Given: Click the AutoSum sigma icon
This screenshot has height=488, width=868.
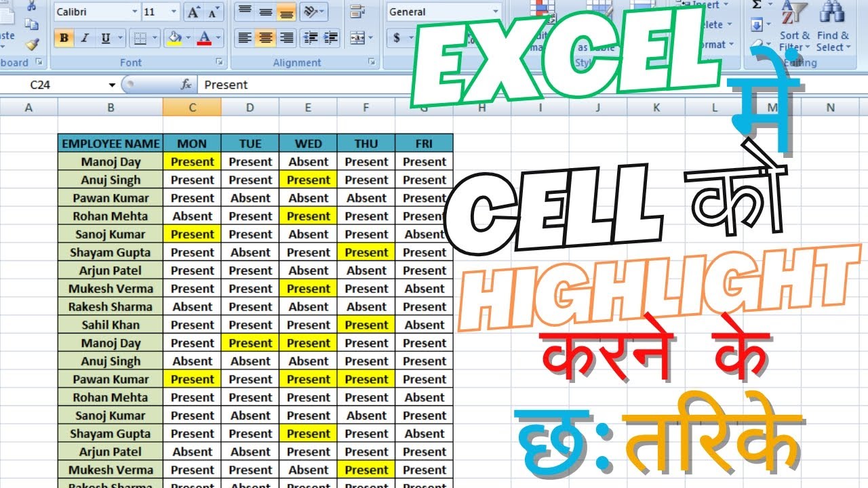Looking at the screenshot, I should 757,5.
